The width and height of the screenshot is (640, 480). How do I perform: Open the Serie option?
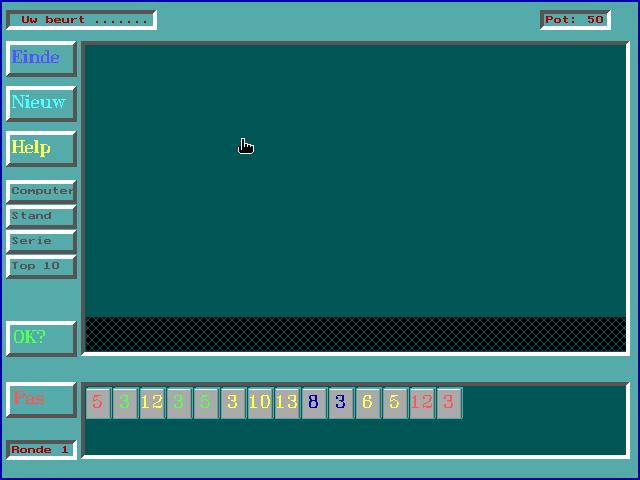41,242
